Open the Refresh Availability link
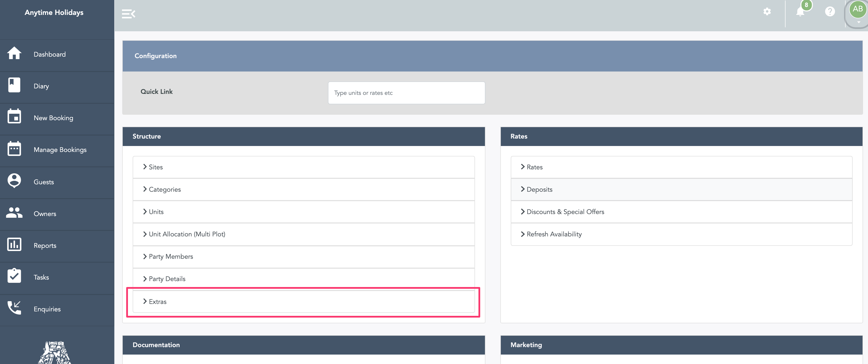Image resolution: width=868 pixels, height=364 pixels. [554, 234]
